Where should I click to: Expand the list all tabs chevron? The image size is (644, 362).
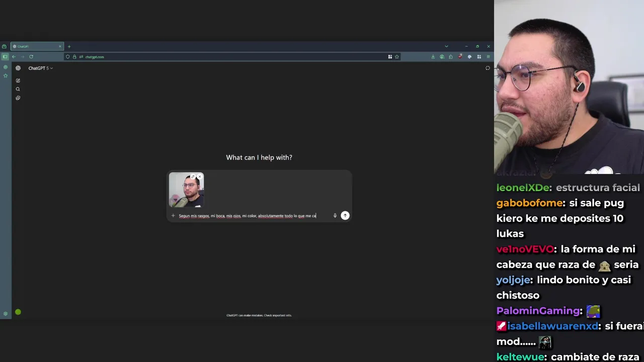(446, 46)
